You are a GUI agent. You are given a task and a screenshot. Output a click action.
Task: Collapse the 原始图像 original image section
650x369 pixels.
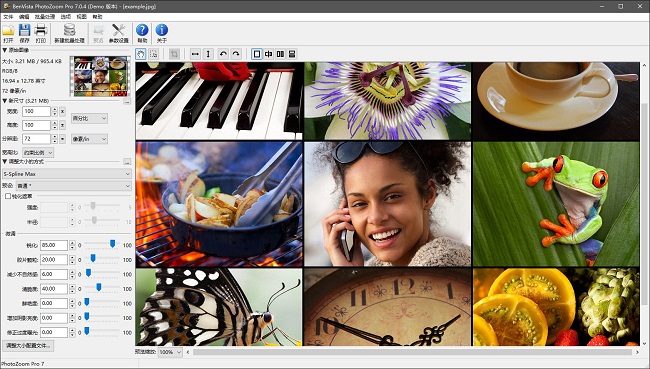click(x=5, y=50)
